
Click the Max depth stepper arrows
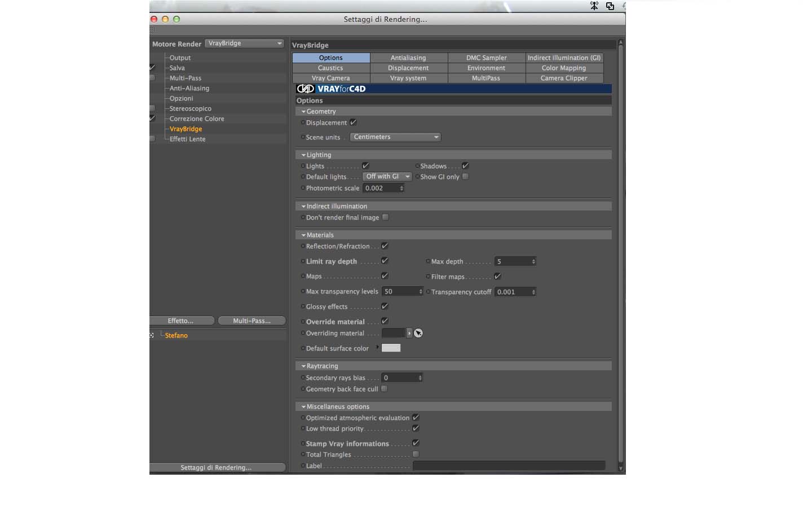[x=533, y=261]
